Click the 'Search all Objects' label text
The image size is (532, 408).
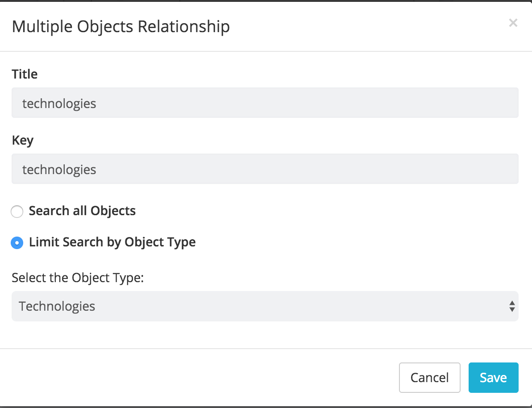(x=82, y=211)
